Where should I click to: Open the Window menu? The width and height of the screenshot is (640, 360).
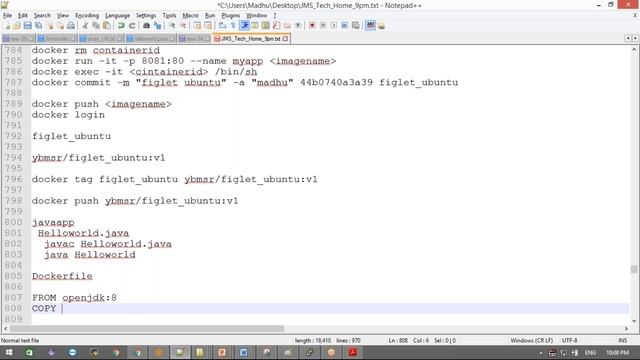256,16
